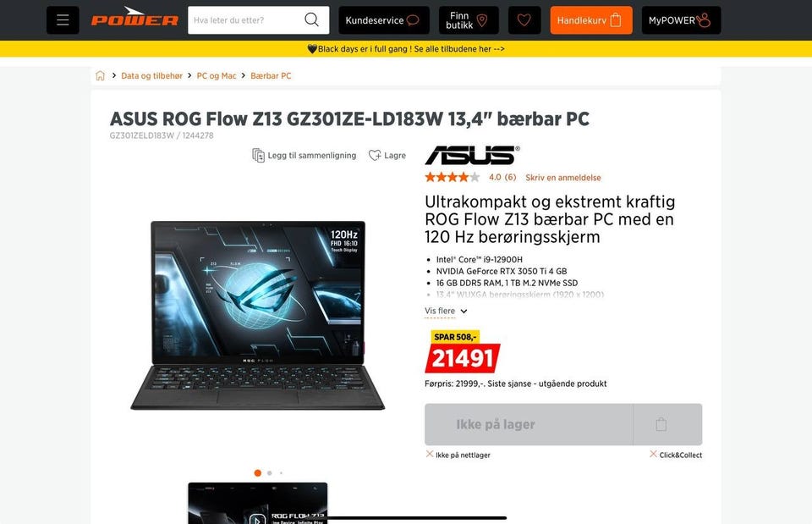Go to the home breadcrumb icon

(100, 75)
